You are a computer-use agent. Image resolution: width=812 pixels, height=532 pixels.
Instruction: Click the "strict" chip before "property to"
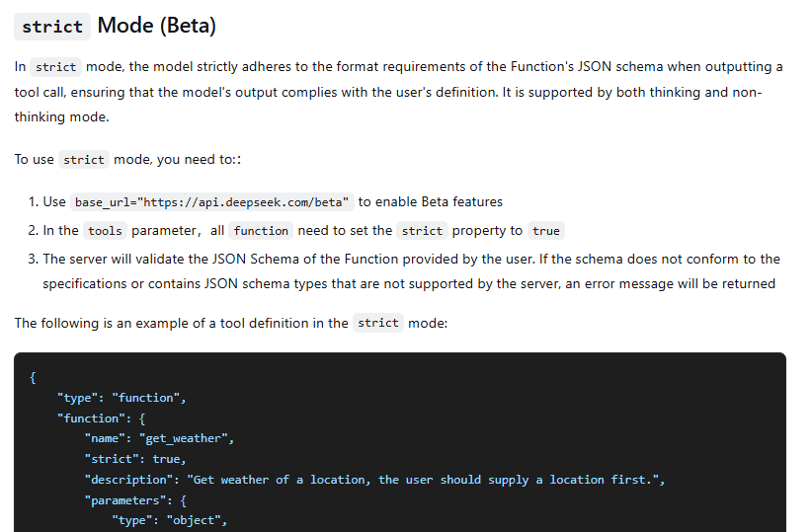422,231
